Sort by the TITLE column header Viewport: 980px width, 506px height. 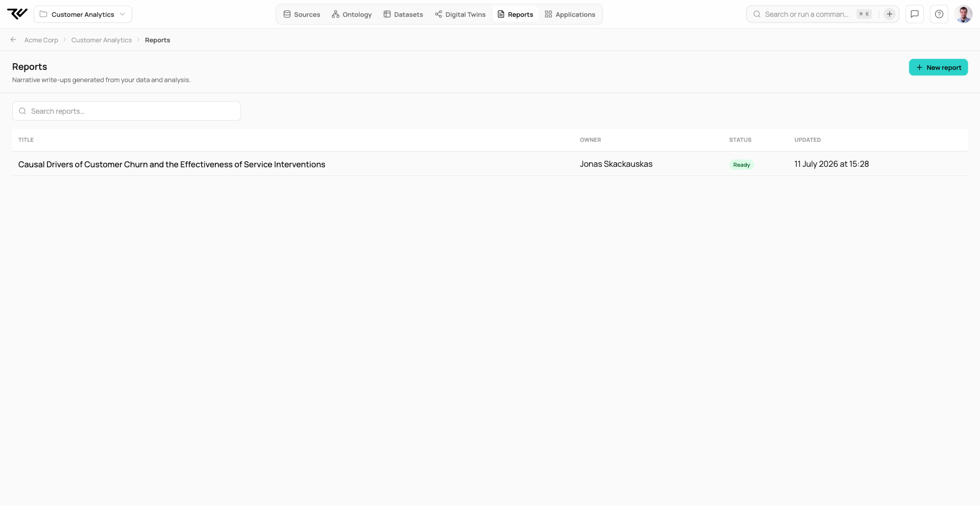pos(26,140)
